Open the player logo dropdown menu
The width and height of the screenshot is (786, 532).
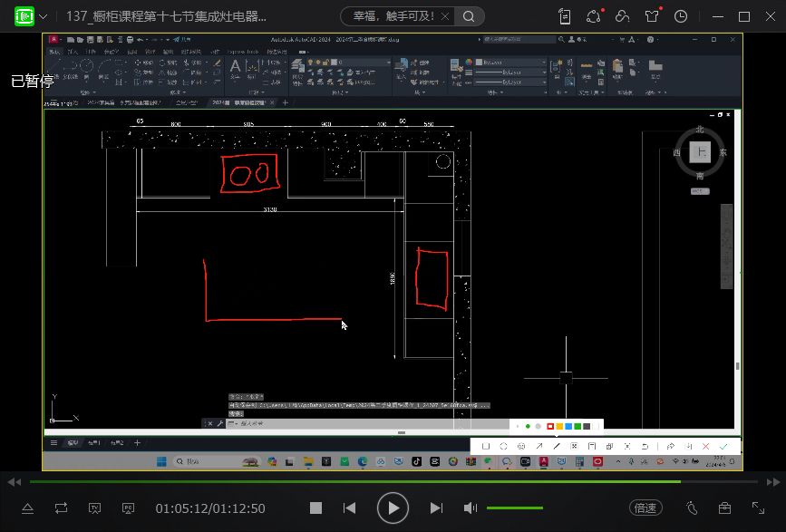click(43, 16)
